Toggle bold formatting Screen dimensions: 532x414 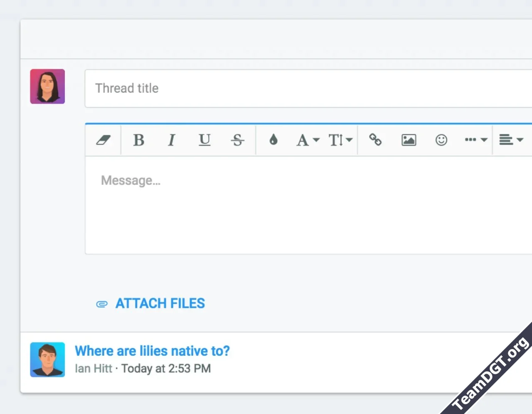[x=139, y=140]
